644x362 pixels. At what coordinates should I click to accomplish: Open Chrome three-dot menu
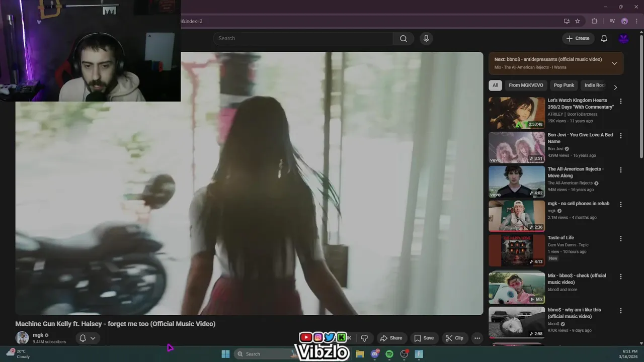coord(636,21)
